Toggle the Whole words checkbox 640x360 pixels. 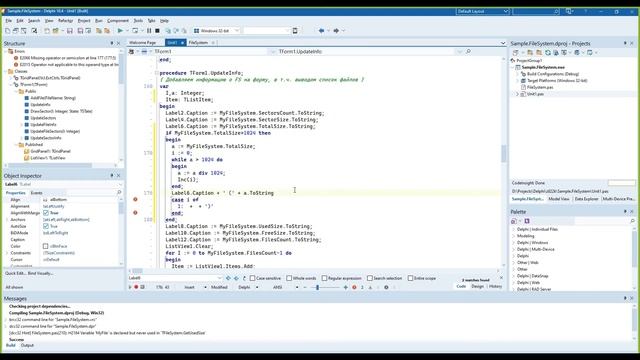point(289,278)
